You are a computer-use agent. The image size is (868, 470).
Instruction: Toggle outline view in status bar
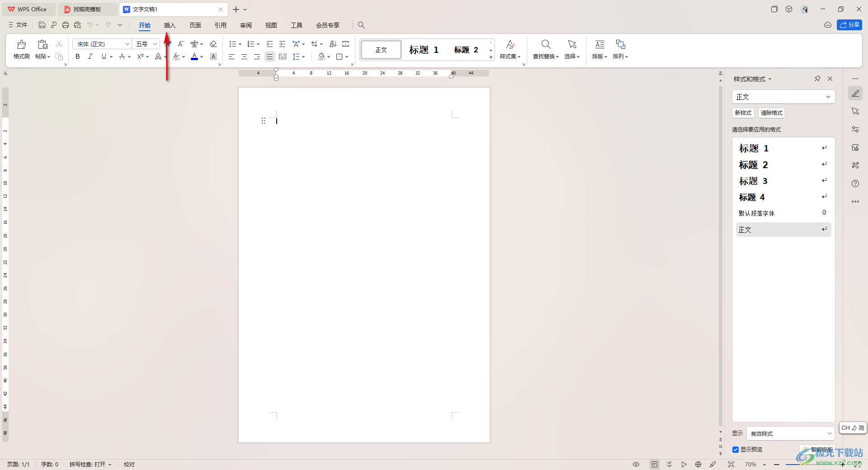click(669, 464)
